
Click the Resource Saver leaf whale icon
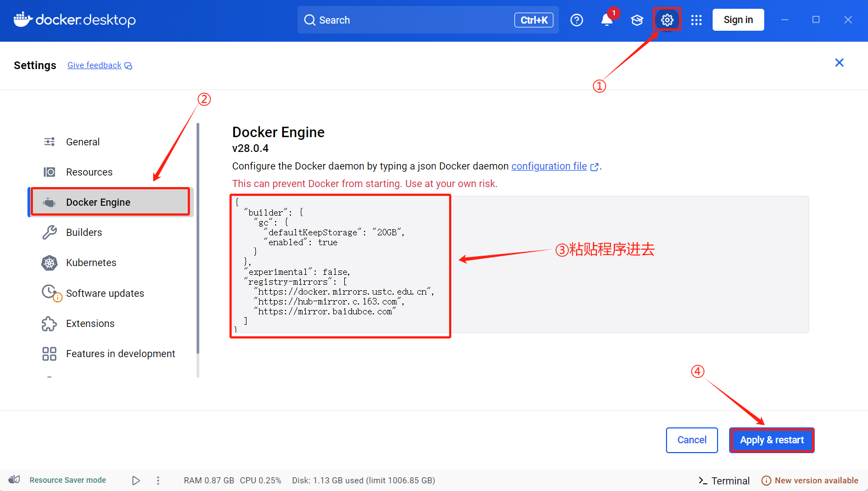click(15, 479)
